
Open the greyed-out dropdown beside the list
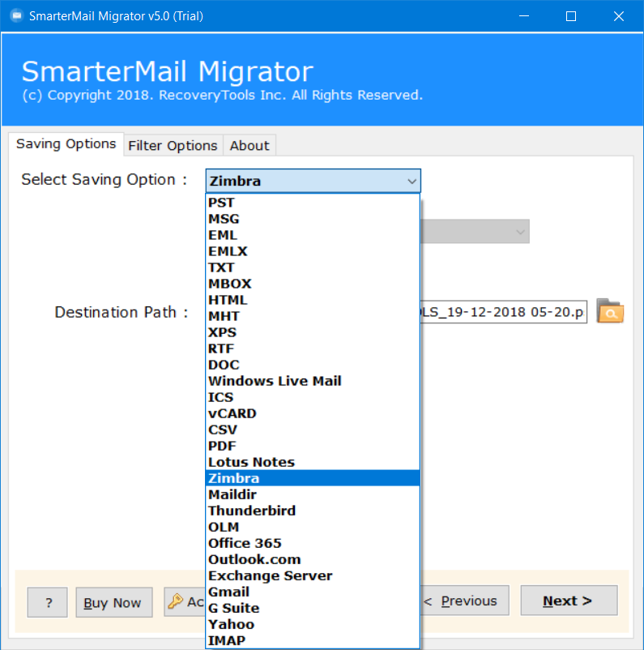pos(475,231)
